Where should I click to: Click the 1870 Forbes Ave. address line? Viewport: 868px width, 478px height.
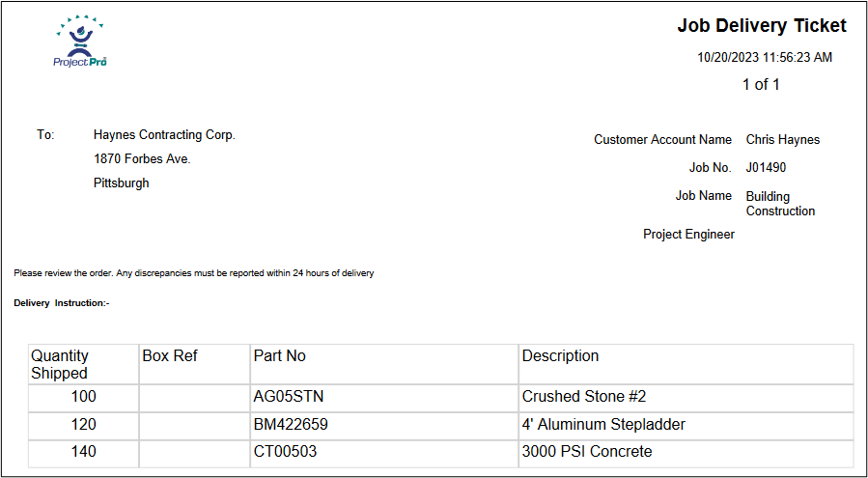tap(142, 158)
